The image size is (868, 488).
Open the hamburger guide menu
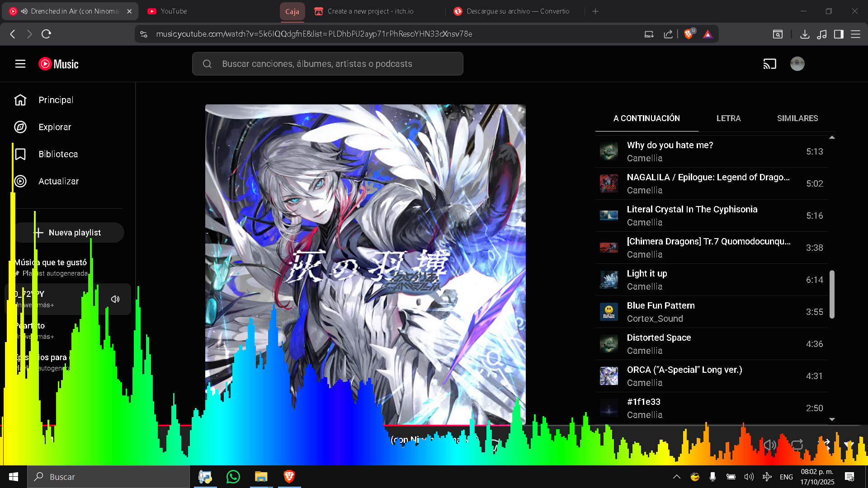pyautogui.click(x=20, y=64)
